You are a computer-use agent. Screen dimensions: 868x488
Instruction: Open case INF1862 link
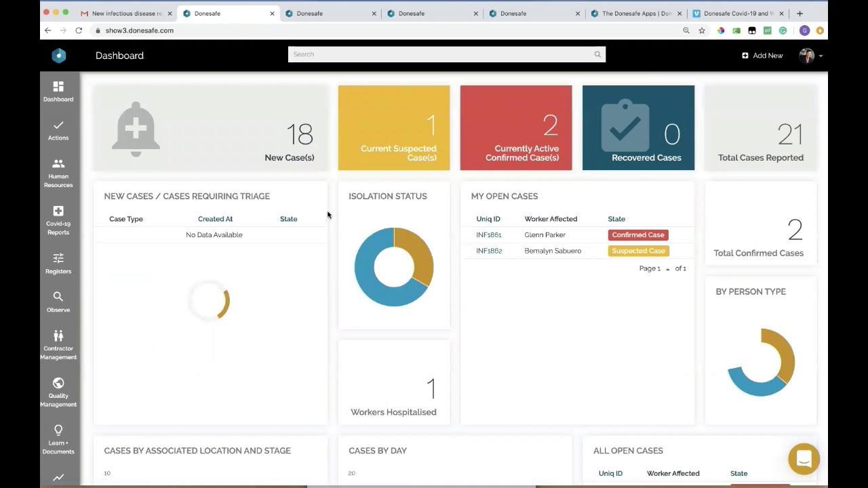(489, 251)
